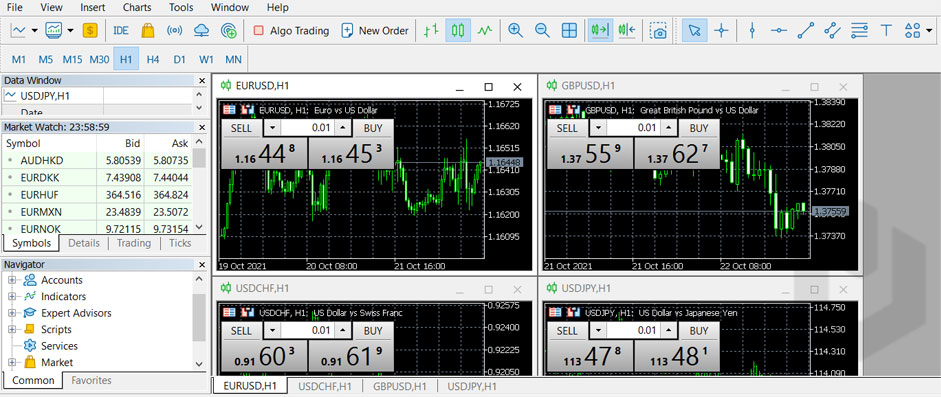
Task: Click the radar icon with plus
Action: (x=229, y=30)
